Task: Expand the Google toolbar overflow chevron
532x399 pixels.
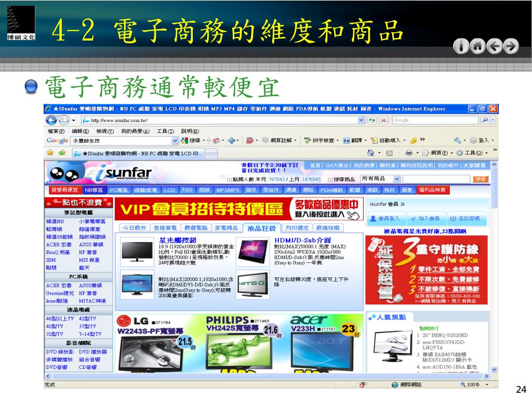Action: pyautogui.click(x=422, y=139)
